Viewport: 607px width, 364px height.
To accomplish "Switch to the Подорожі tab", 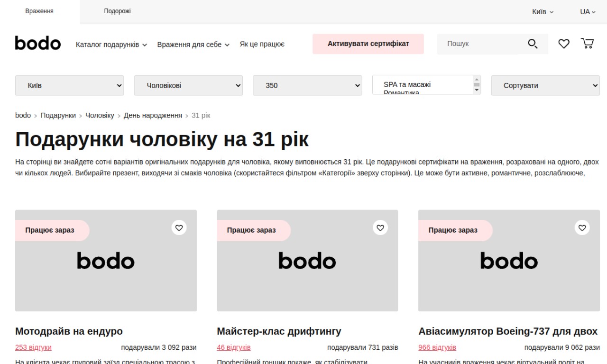I will pos(117,11).
